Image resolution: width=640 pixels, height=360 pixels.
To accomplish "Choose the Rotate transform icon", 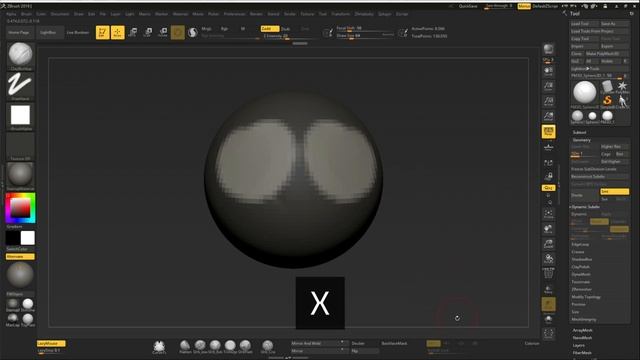I will point(163,32).
